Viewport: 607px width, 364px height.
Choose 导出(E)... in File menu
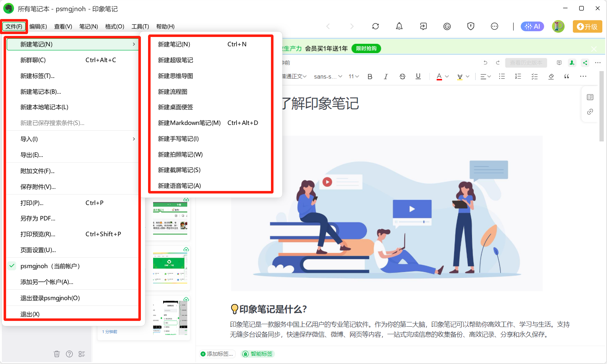click(x=73, y=155)
